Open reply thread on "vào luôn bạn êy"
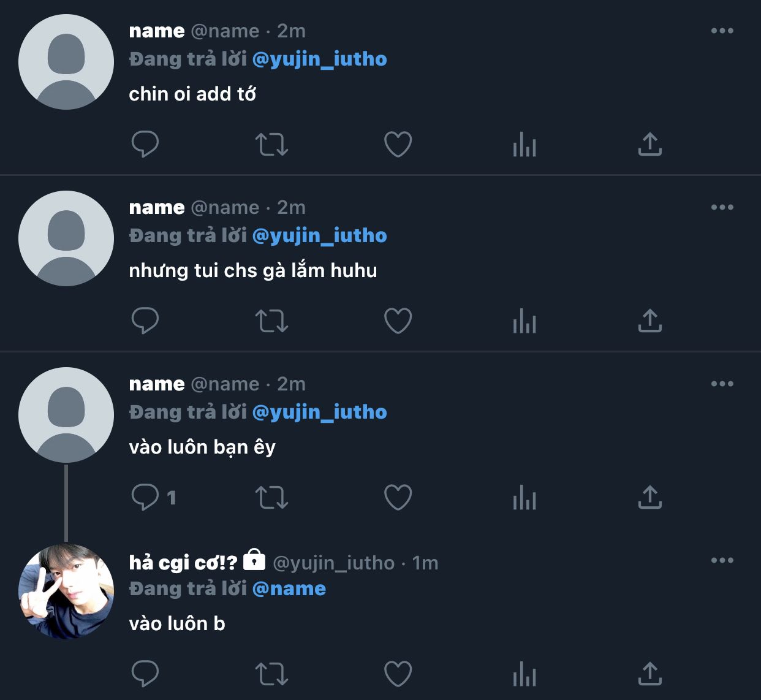Viewport: 761px width, 700px height. (154, 497)
